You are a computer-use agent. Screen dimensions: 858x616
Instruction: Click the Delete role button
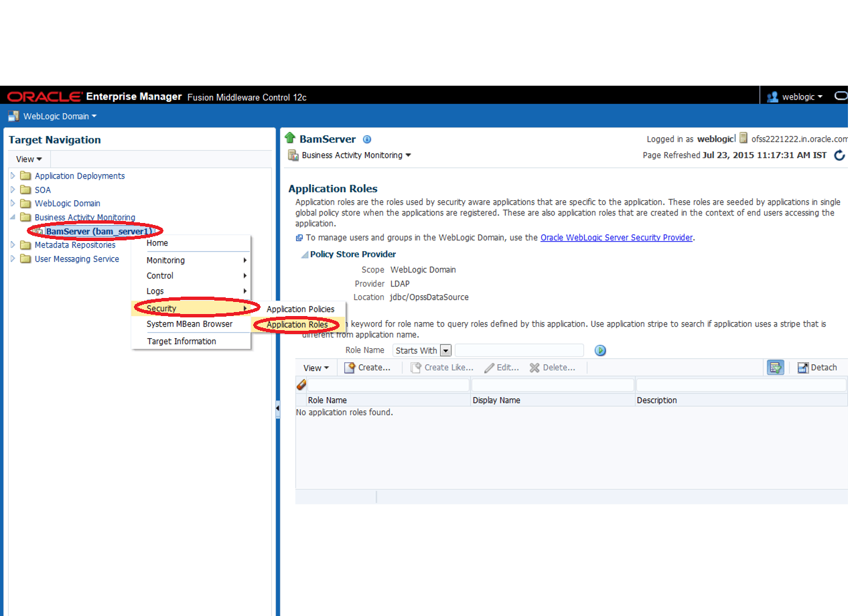click(553, 368)
